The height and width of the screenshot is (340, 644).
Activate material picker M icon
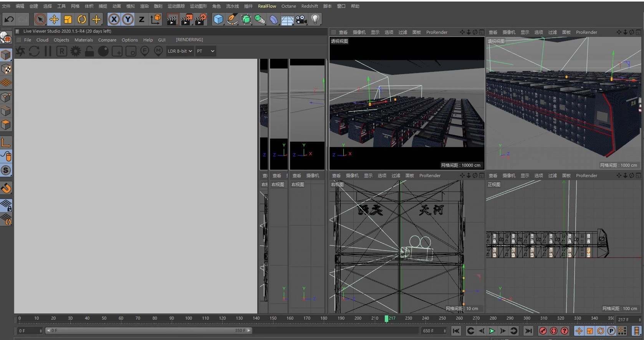(159, 51)
